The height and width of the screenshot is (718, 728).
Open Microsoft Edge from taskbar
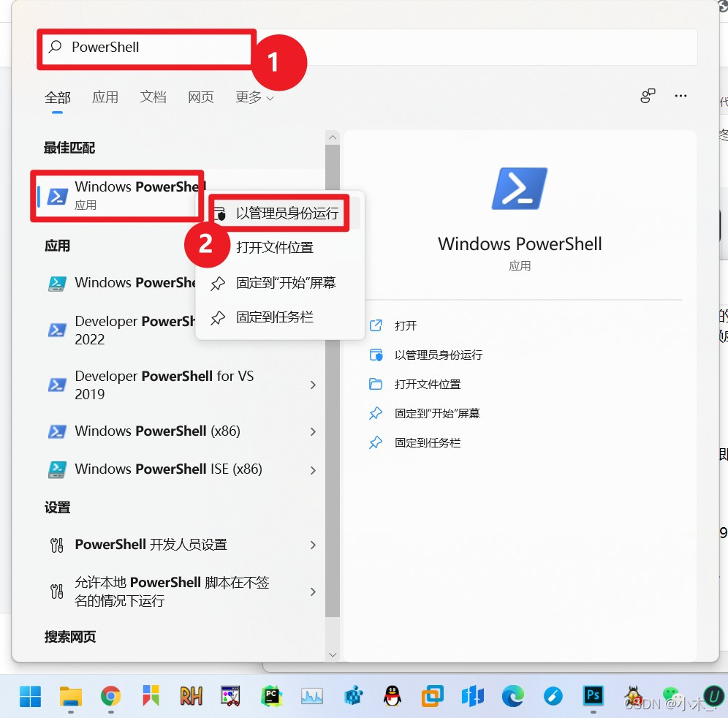512,696
